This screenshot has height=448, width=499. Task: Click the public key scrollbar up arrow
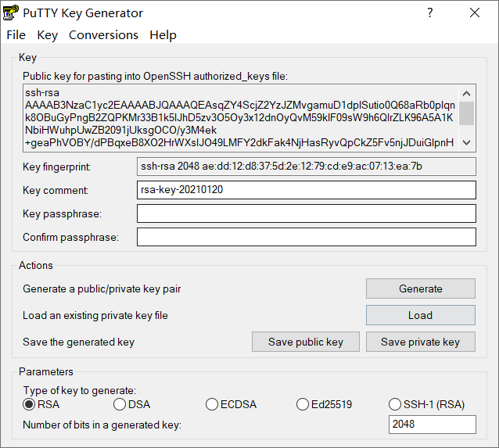466,94
